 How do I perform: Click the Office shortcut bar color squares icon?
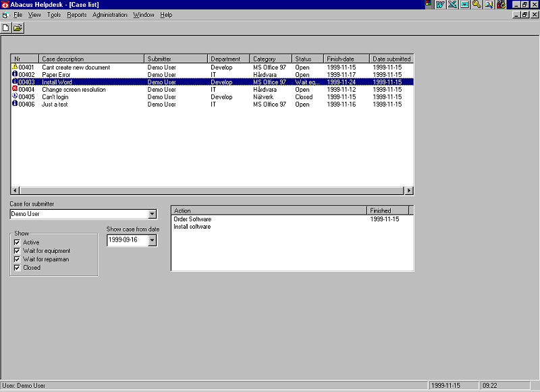click(x=429, y=4)
